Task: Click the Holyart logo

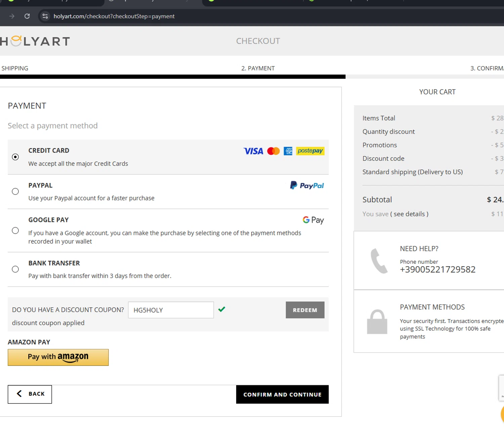Action: (x=35, y=41)
